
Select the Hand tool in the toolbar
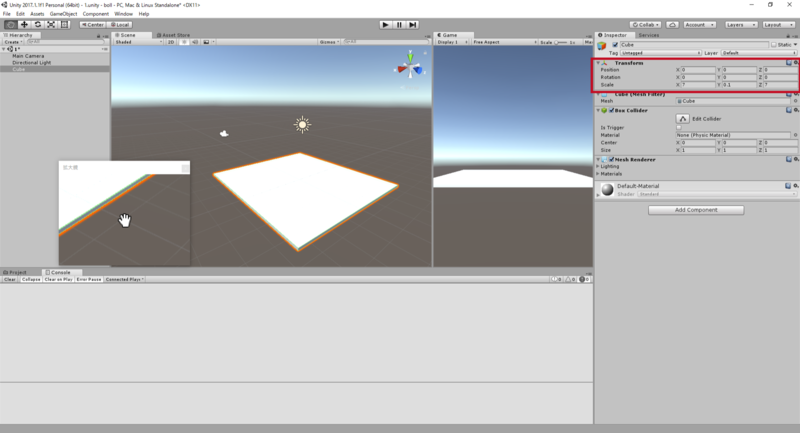point(11,24)
